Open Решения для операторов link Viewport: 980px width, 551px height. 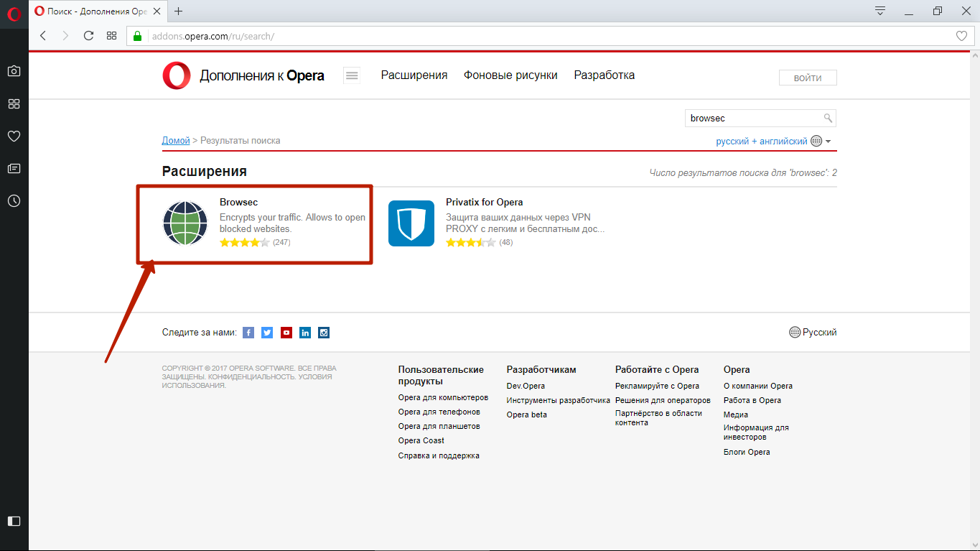click(x=663, y=401)
